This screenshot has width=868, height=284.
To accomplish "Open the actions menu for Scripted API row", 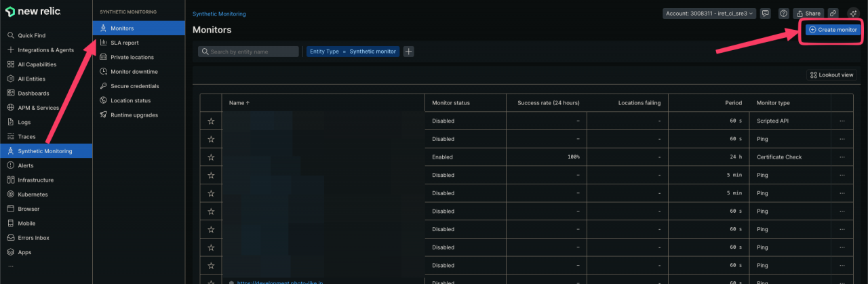I will [x=842, y=121].
